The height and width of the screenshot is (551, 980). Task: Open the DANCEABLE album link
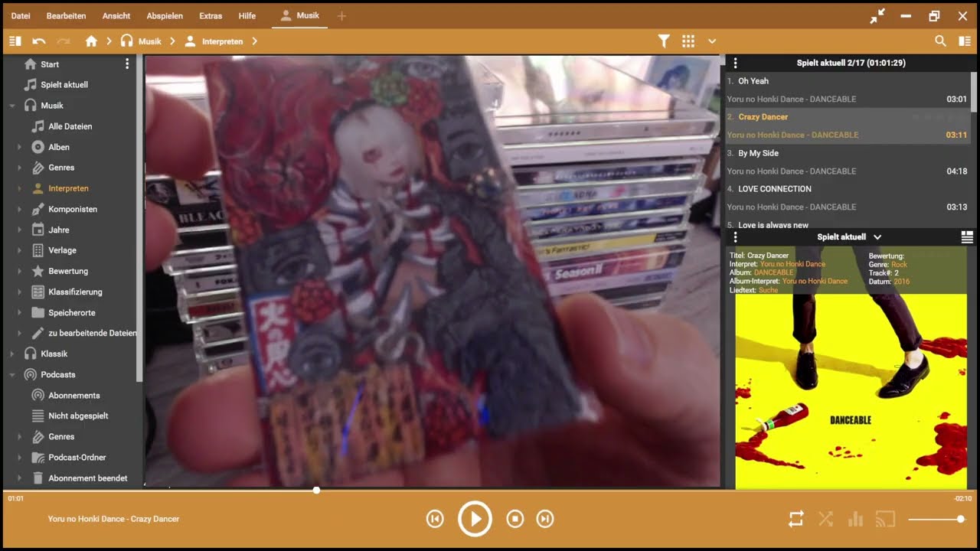click(x=774, y=272)
